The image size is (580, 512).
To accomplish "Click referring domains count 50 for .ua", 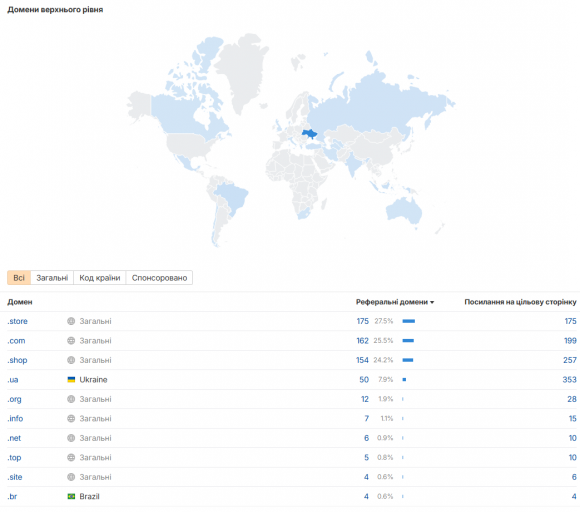I will coord(364,380).
